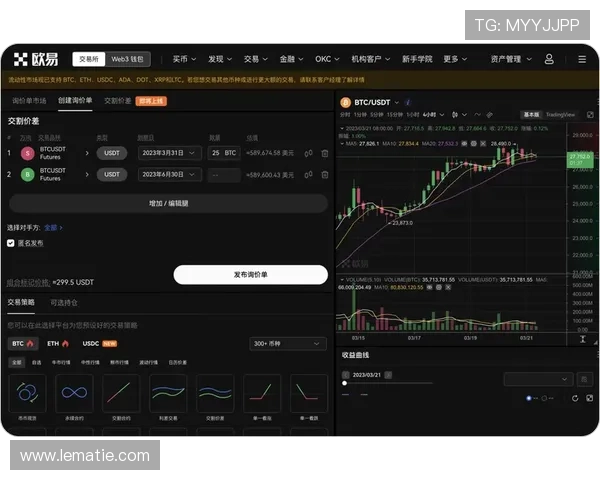600x480 pixels.
Task: Refresh the profit curve panel
Action: pos(575,398)
